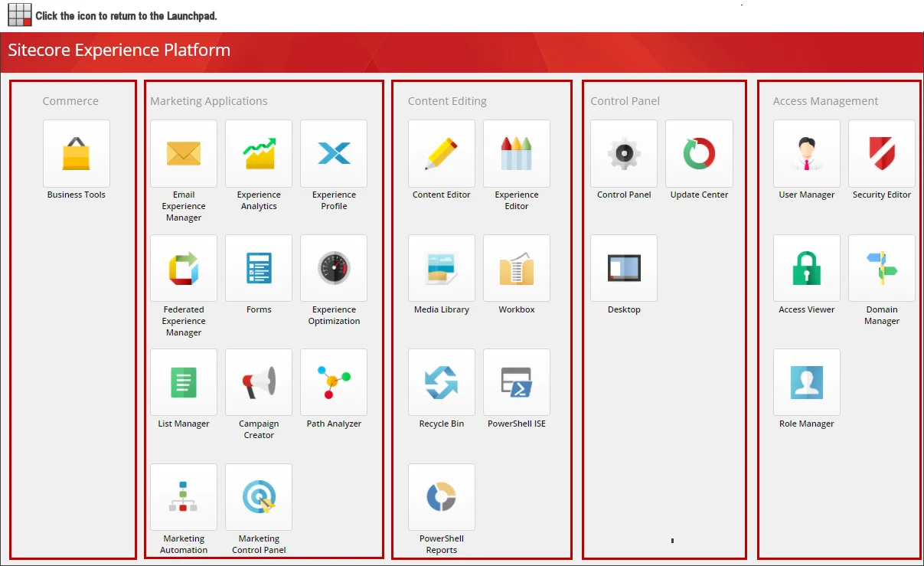Click the Access Management heading
The width and height of the screenshot is (924, 566).
(825, 101)
